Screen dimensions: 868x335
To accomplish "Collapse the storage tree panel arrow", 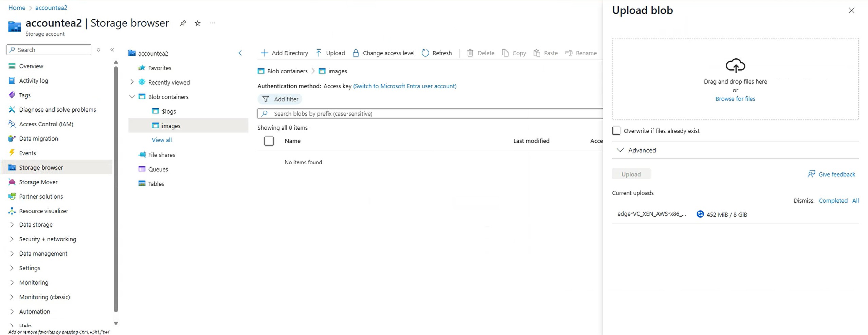I will (x=240, y=53).
